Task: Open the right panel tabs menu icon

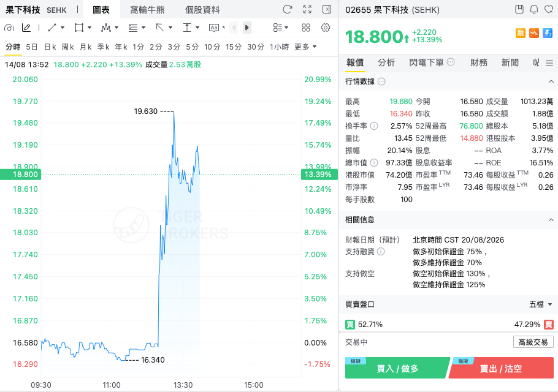Action: [549, 63]
